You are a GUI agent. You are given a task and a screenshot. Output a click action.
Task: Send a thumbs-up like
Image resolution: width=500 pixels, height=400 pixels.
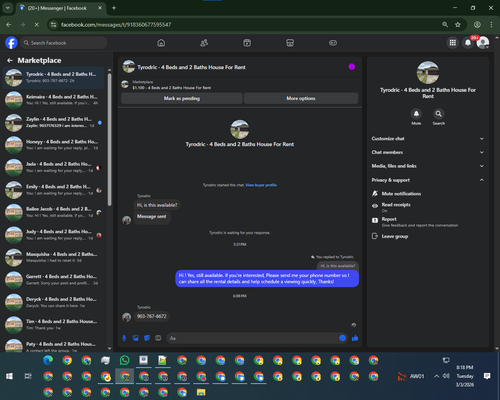coord(355,338)
